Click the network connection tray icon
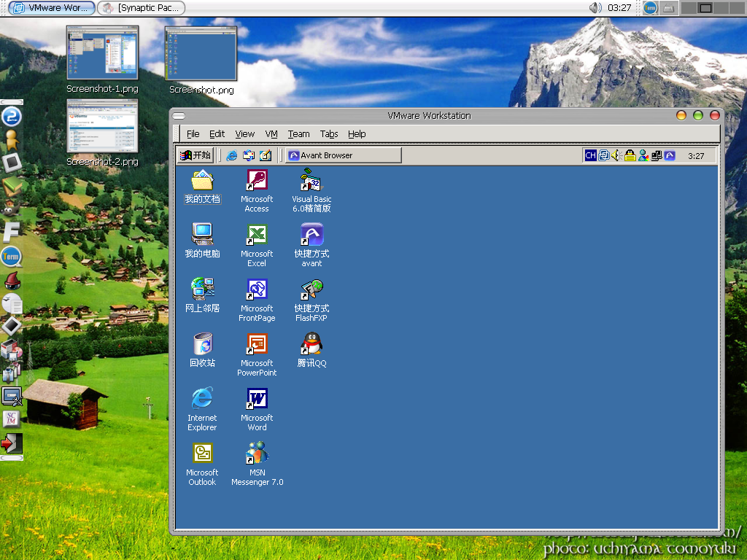This screenshot has width=747, height=560. pos(657,155)
